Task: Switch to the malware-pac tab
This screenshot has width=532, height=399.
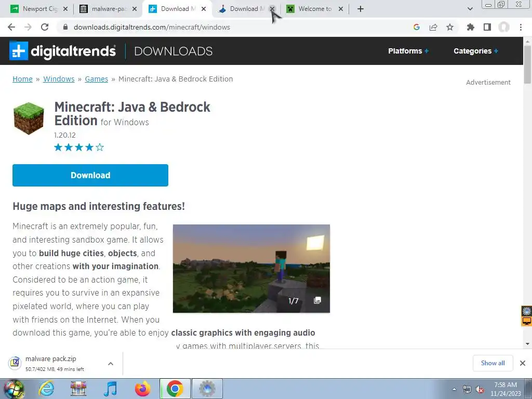Action: 109,9
